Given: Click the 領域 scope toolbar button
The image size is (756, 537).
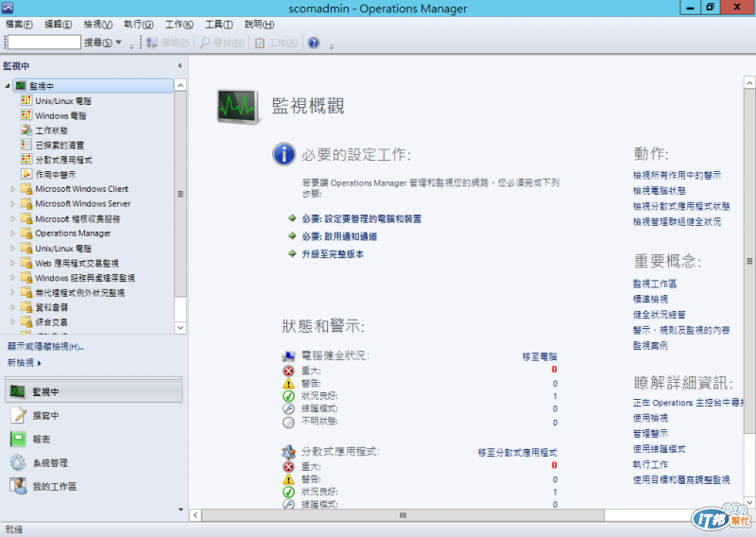Looking at the screenshot, I should click(x=168, y=43).
